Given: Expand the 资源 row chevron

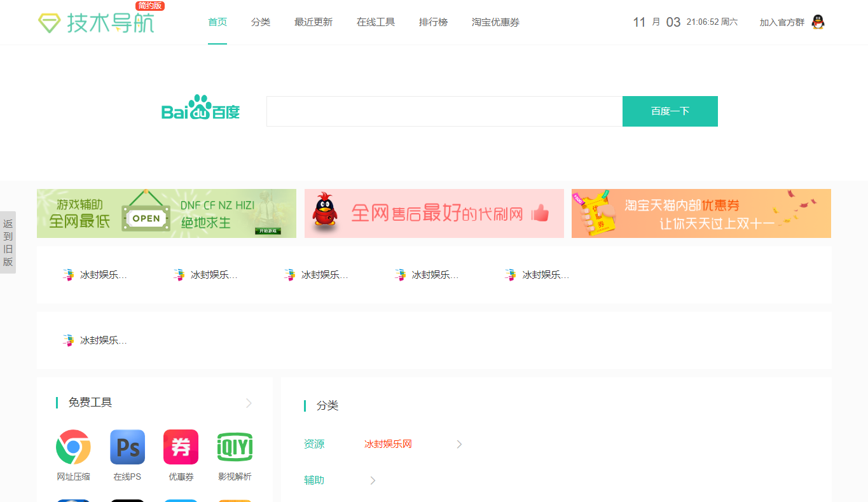Looking at the screenshot, I should tap(459, 444).
